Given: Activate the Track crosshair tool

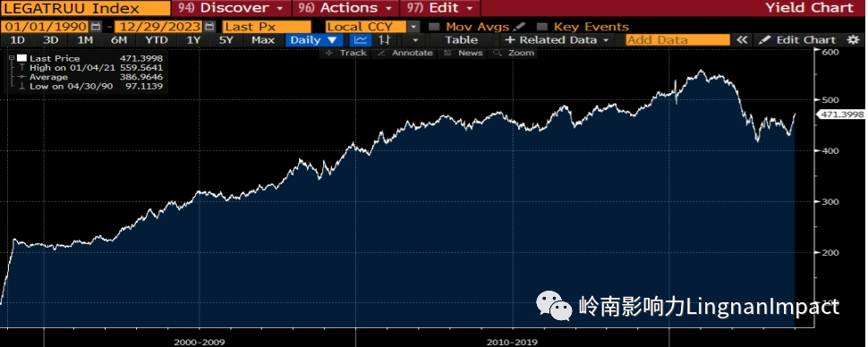Looking at the screenshot, I should point(346,53).
